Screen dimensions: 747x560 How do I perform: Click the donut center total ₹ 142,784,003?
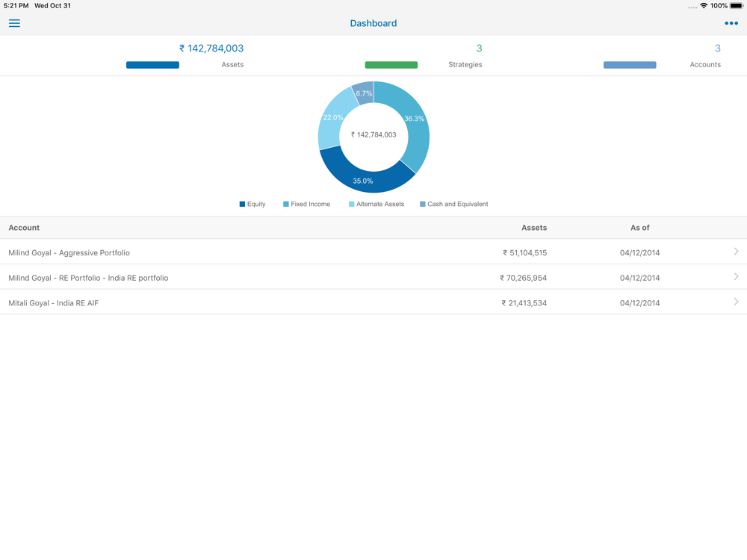click(373, 134)
